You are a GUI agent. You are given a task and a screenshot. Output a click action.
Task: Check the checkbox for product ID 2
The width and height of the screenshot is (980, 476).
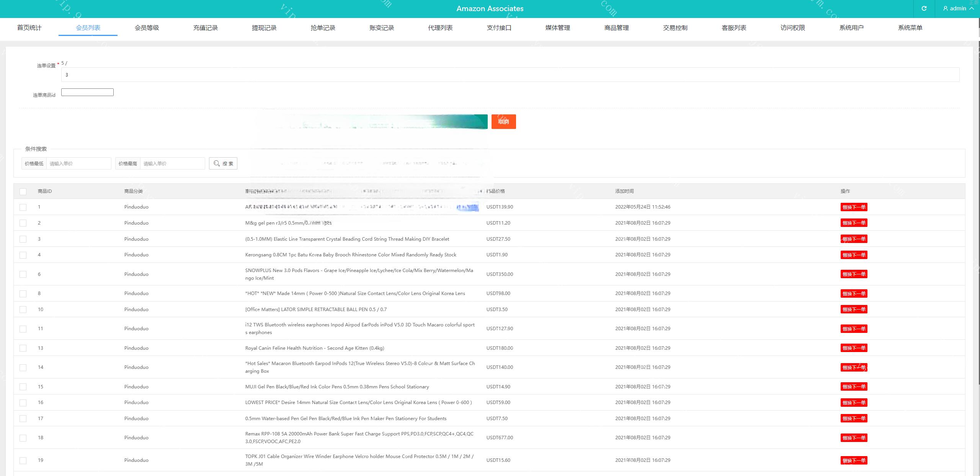23,223
